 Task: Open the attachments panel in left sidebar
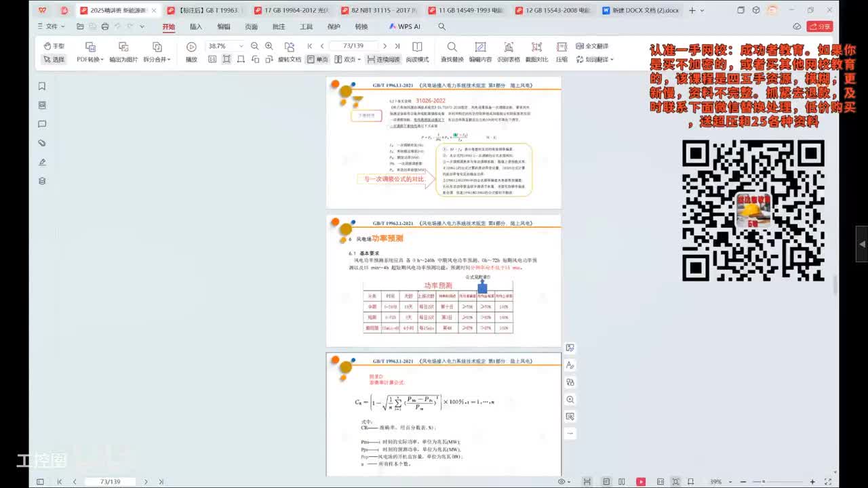tap(42, 143)
